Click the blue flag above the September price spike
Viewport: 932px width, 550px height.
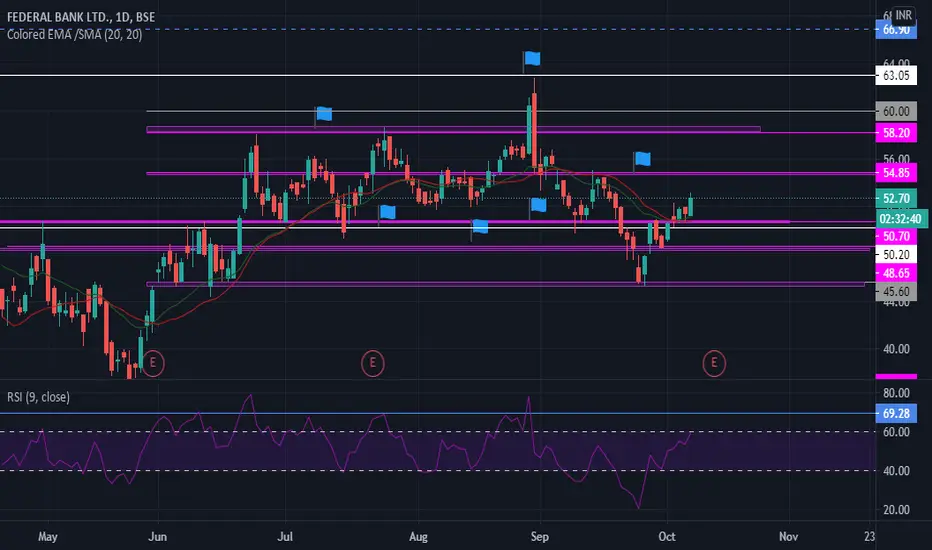coord(532,58)
